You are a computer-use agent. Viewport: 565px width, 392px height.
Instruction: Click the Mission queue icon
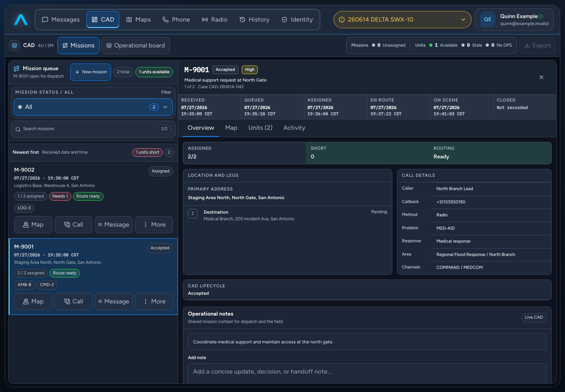pos(16,69)
